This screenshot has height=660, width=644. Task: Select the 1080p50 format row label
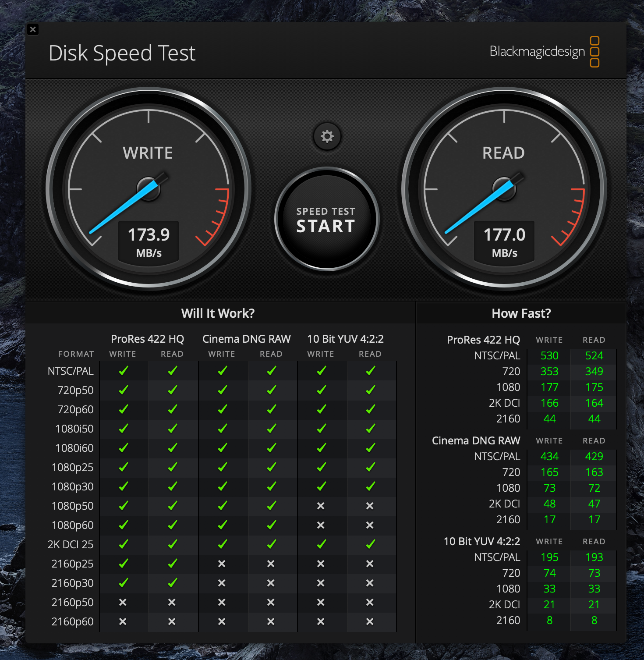73,506
